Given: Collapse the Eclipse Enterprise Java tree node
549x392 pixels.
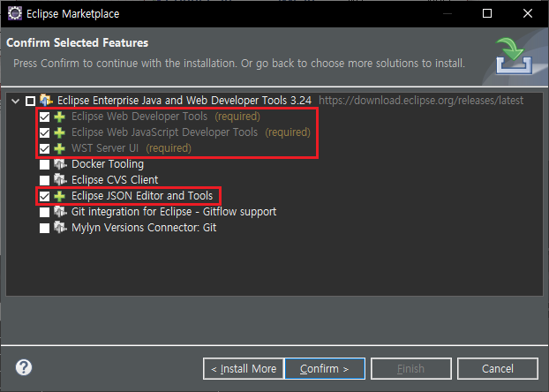Looking at the screenshot, I should pyautogui.click(x=15, y=102).
